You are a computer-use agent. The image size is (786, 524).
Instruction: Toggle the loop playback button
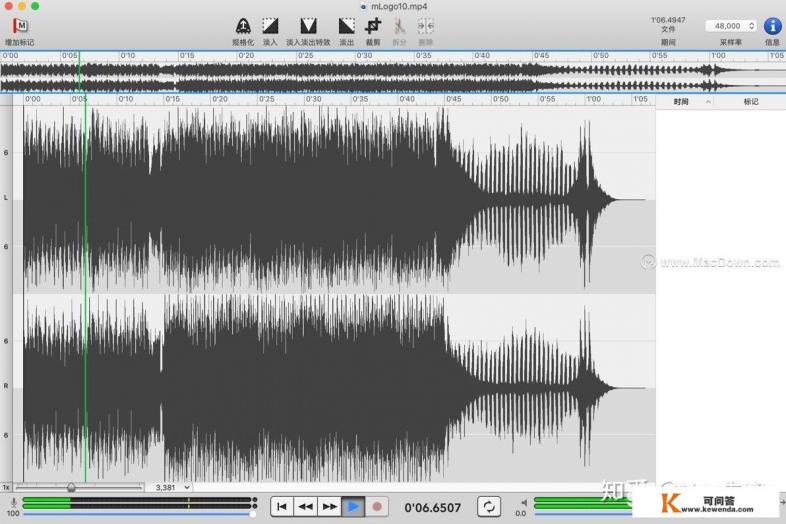click(489, 506)
